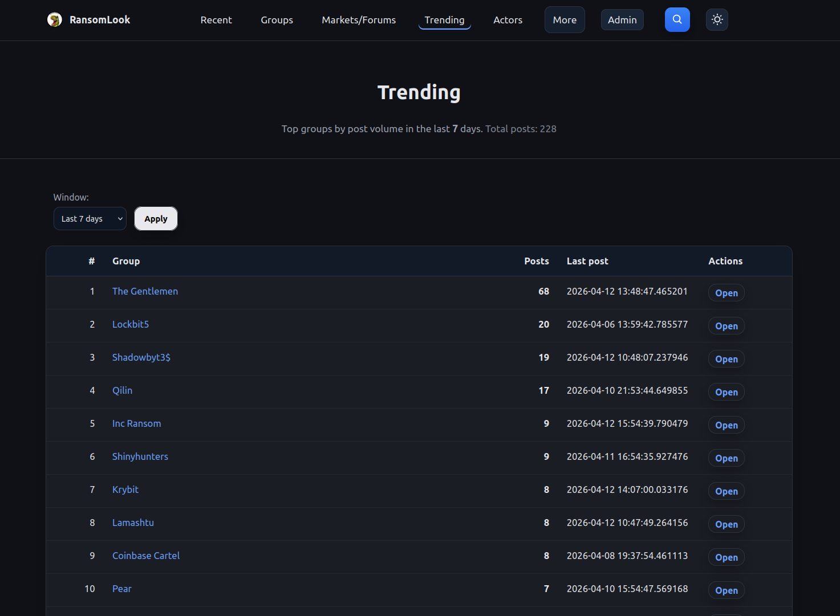Image resolution: width=840 pixels, height=616 pixels.
Task: Toggle light/dark theme sun icon
Action: point(717,20)
